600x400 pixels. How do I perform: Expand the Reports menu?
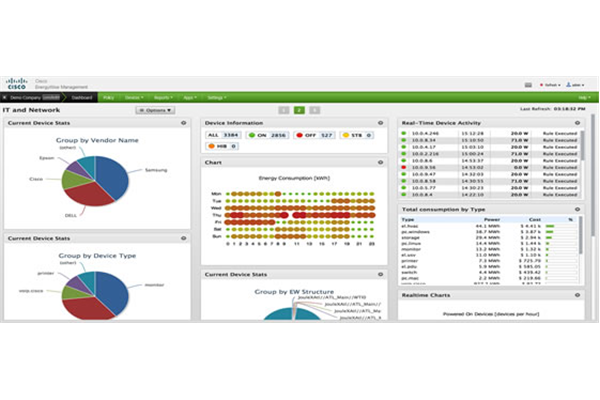(163, 98)
